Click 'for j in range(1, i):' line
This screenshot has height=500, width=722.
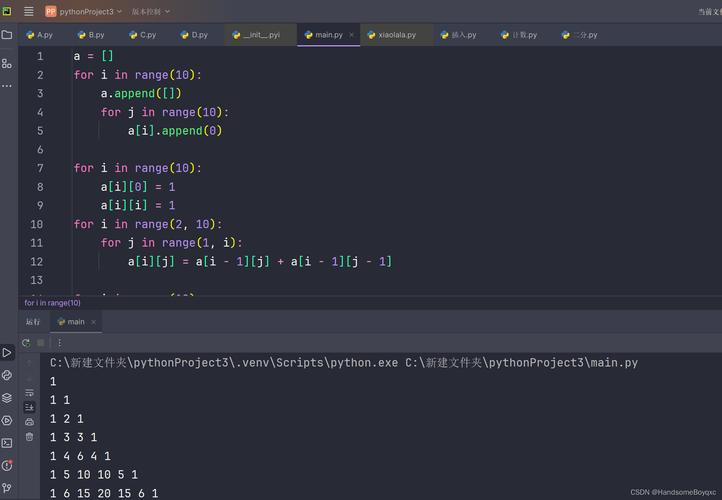[171, 243]
